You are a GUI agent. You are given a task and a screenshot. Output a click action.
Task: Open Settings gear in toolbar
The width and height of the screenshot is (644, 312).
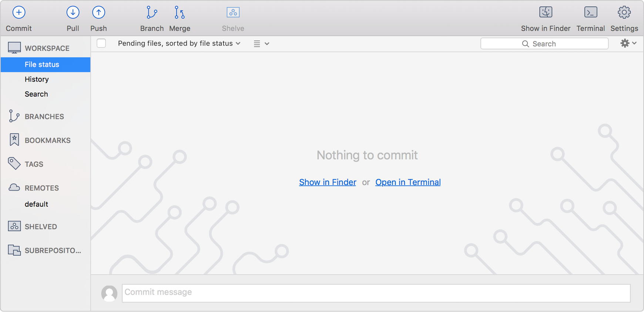coord(624,13)
